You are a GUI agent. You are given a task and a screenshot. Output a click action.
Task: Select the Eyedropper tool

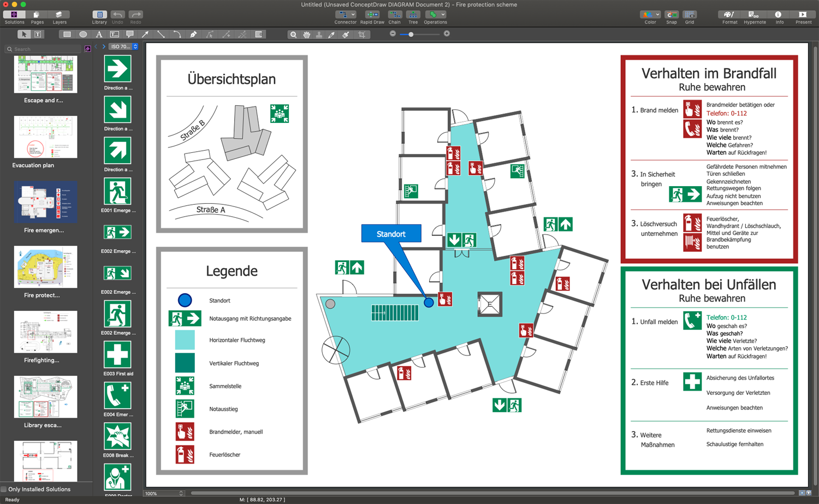coord(332,35)
